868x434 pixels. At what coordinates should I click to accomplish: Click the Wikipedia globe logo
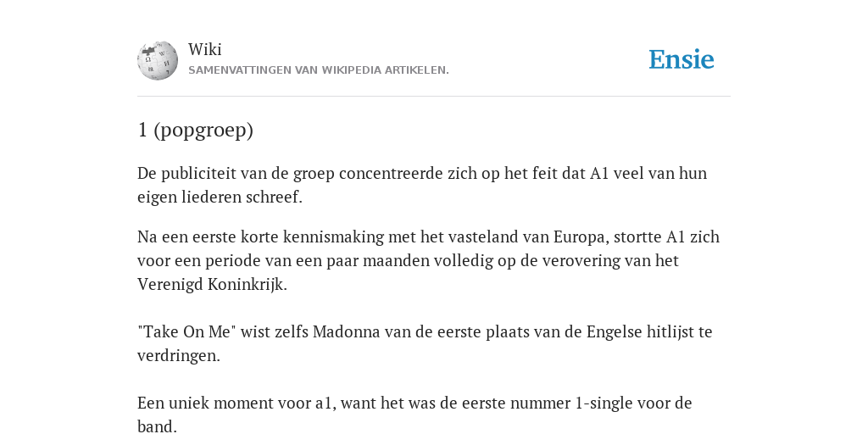click(x=158, y=60)
